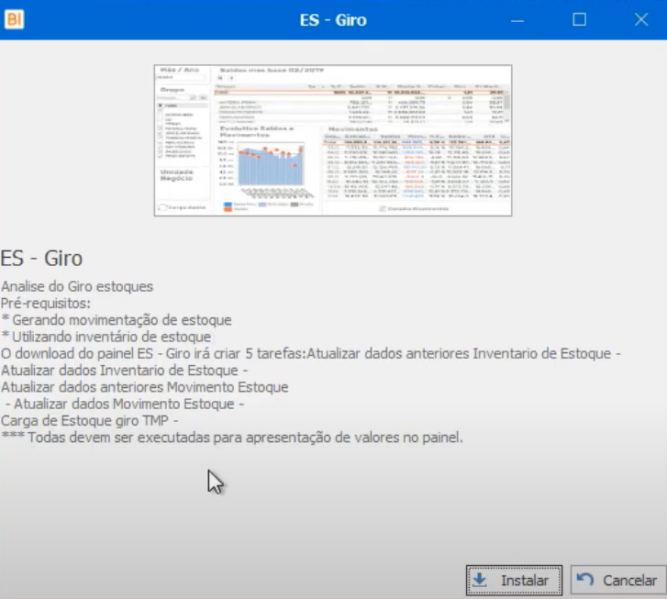Click the text 'Analise do Giro estoques'
The image size is (667, 599).
point(77,286)
